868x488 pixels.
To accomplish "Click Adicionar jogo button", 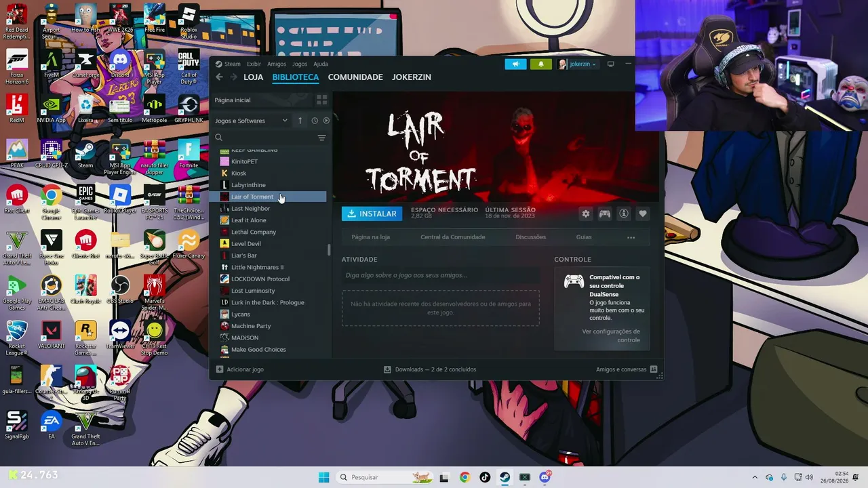I will pos(240,369).
